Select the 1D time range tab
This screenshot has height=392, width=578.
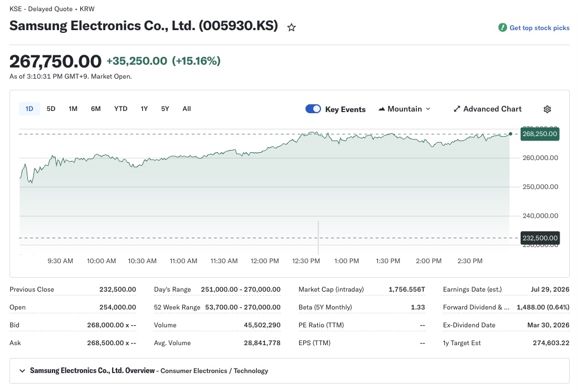29,109
